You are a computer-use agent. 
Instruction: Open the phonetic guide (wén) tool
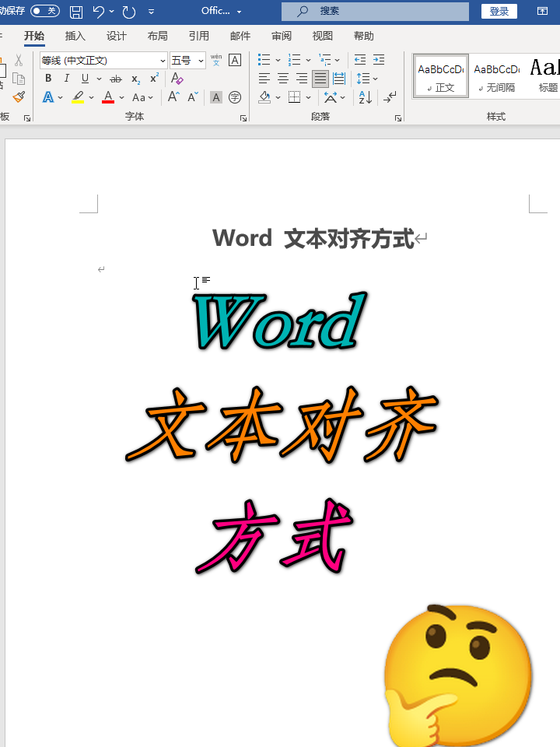coord(216,60)
